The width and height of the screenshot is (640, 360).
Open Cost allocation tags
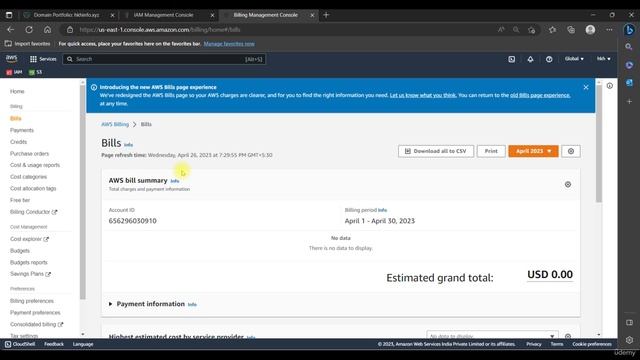coord(33,189)
